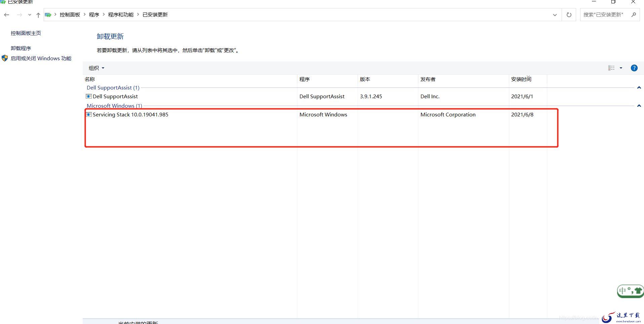Screen dimensions: 644x324
Task: Click Dell Inc. publisher cell
Action: point(430,96)
